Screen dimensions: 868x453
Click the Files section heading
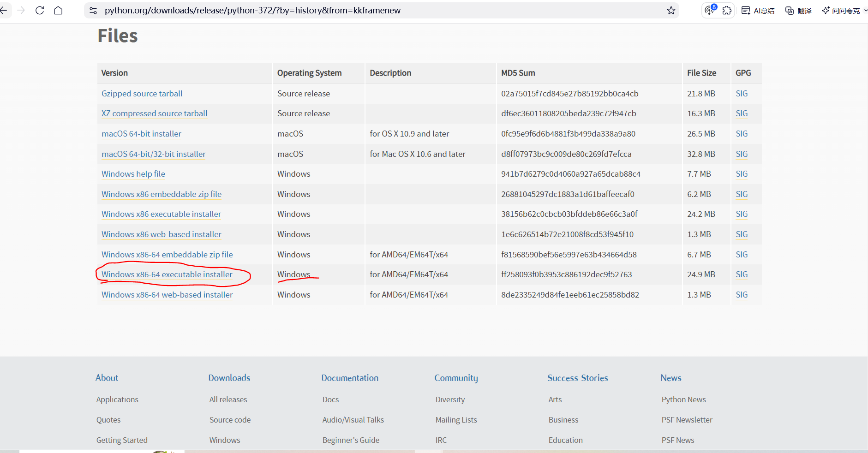pos(118,36)
